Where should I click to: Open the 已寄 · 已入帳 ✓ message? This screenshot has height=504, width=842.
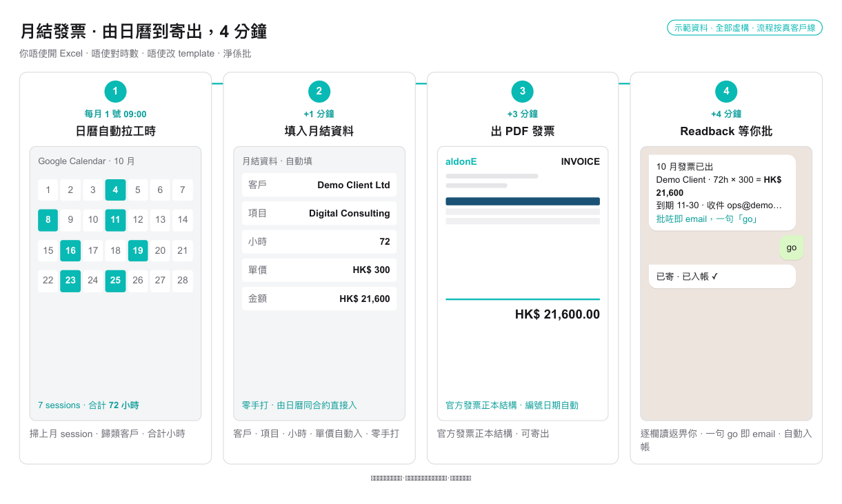pos(722,276)
